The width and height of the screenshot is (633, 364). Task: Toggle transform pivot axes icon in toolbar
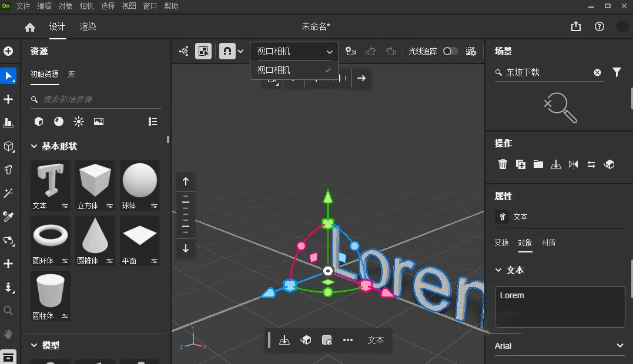(184, 51)
